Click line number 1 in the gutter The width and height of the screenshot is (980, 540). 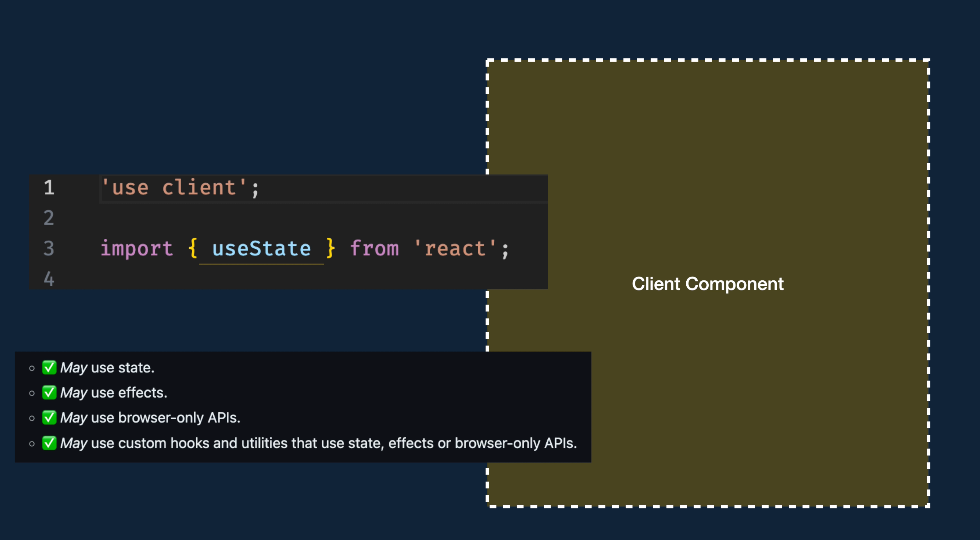(x=49, y=187)
